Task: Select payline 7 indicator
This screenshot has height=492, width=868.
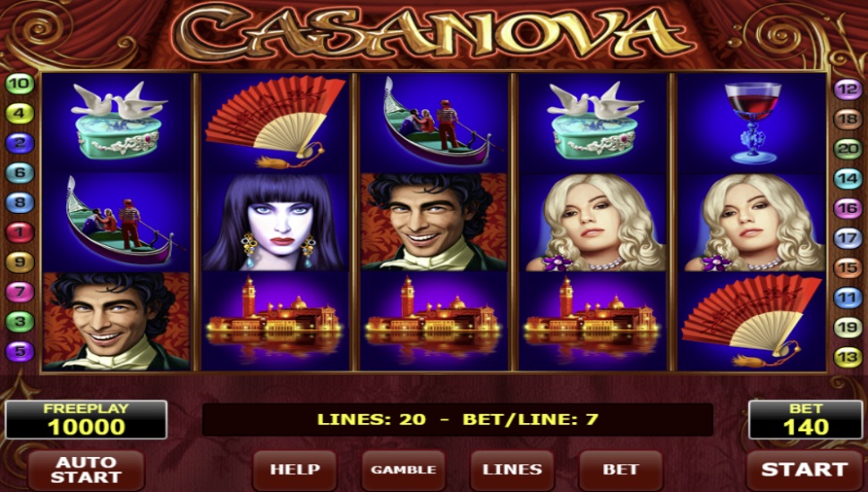Action: 20,291
